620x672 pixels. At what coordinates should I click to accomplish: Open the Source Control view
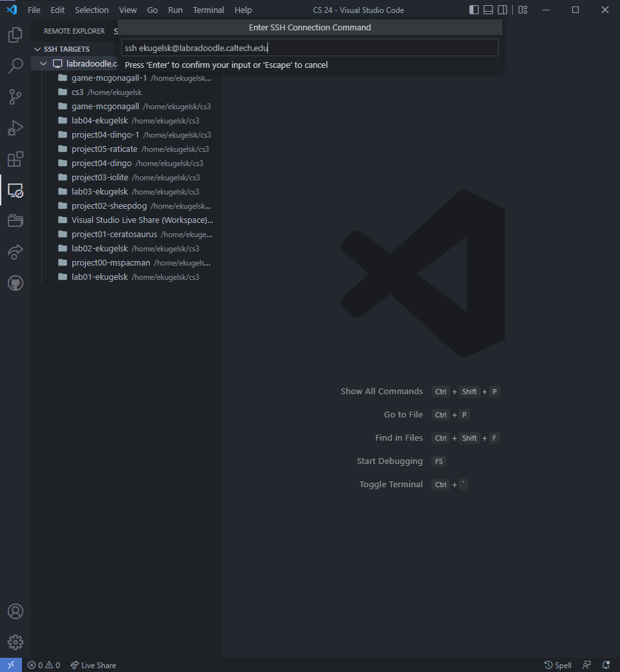pyautogui.click(x=15, y=97)
